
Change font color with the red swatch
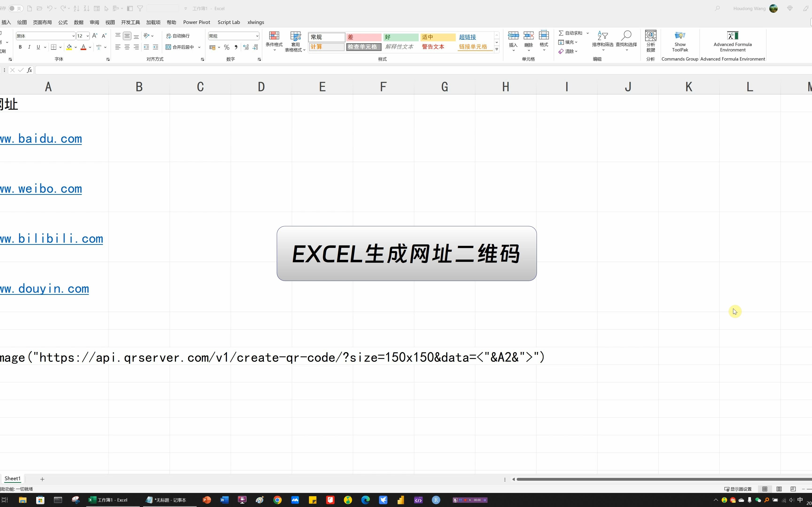pos(84,47)
